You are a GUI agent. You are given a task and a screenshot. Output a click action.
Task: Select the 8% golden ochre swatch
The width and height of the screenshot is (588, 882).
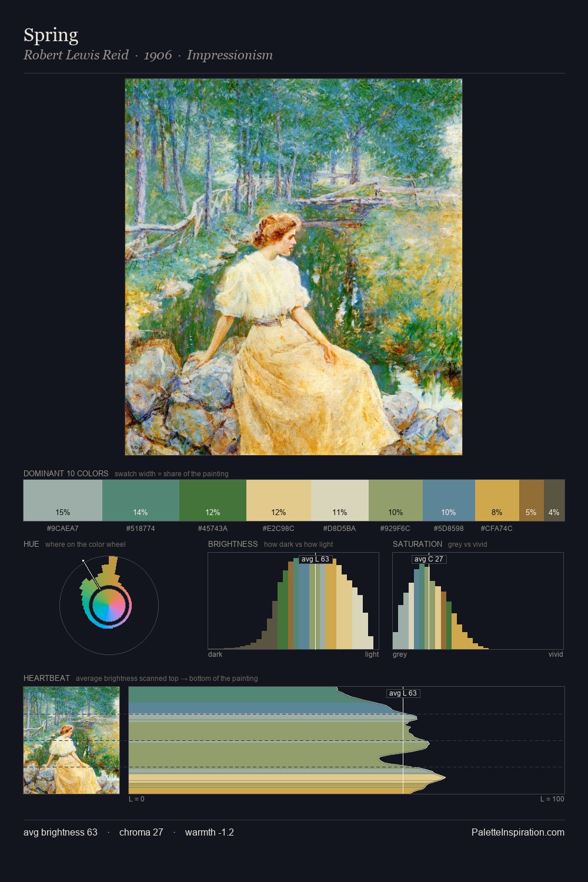tap(497, 500)
